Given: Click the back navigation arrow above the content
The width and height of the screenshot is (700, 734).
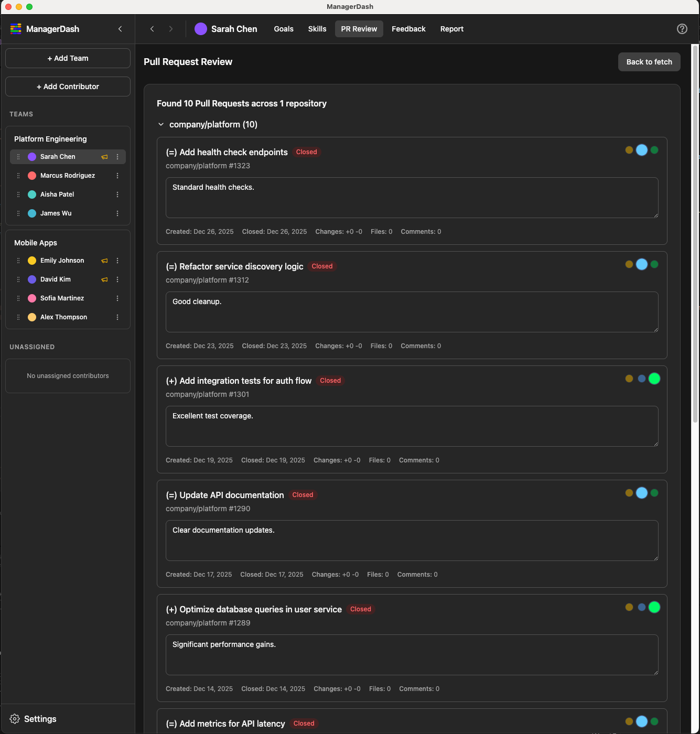Looking at the screenshot, I should click(x=152, y=29).
